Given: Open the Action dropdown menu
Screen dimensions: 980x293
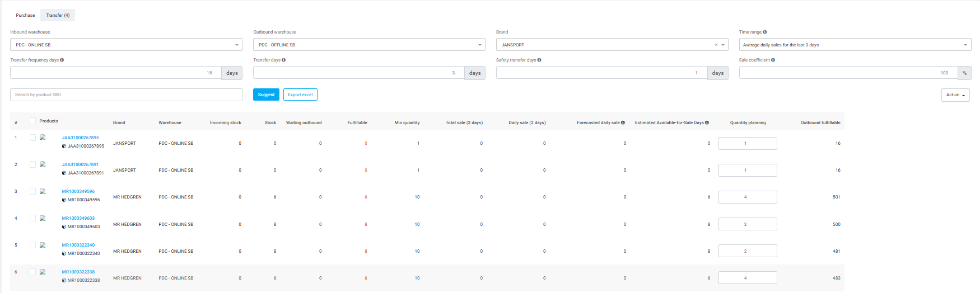Looking at the screenshot, I should click(x=955, y=95).
